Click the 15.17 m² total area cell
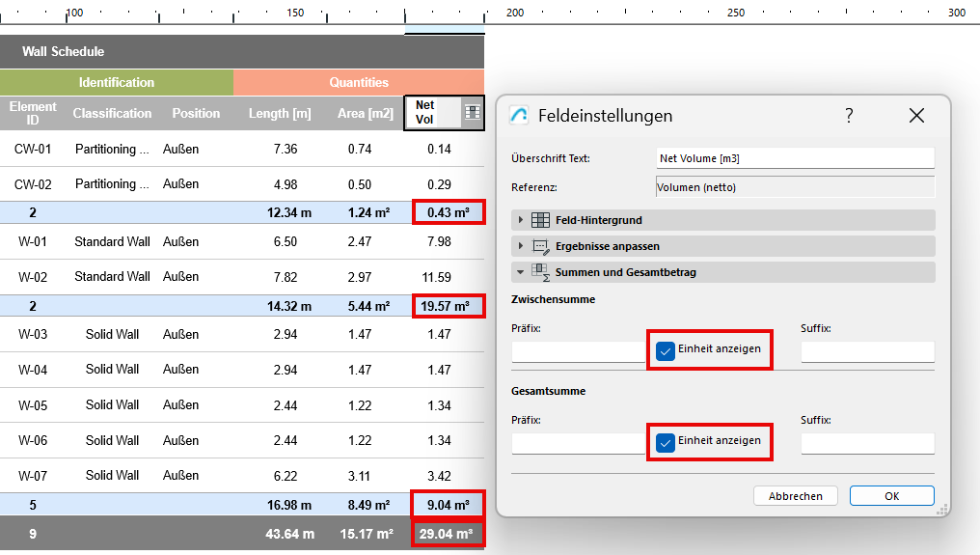 367,534
